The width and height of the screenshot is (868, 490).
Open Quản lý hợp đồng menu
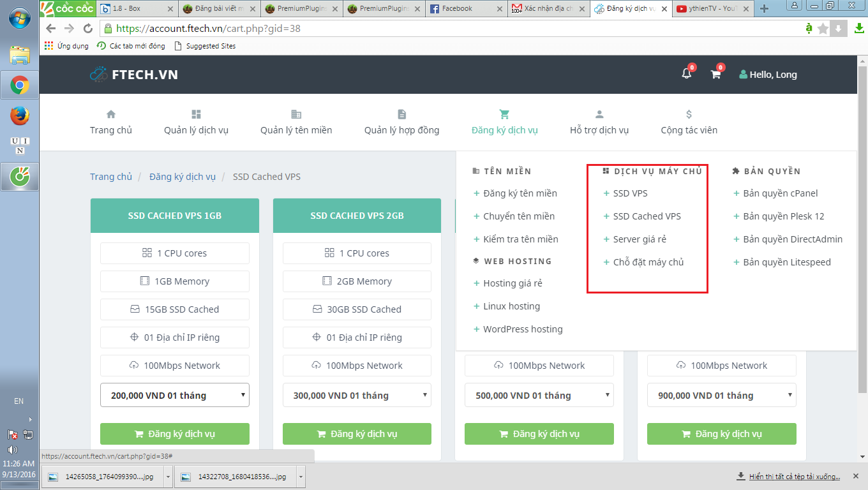[401, 122]
